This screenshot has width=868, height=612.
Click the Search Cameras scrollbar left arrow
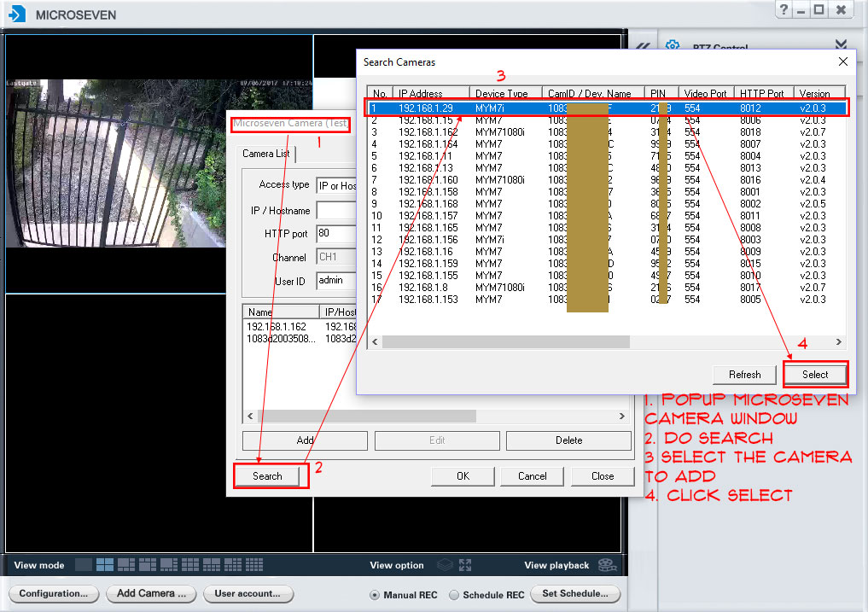[375, 341]
